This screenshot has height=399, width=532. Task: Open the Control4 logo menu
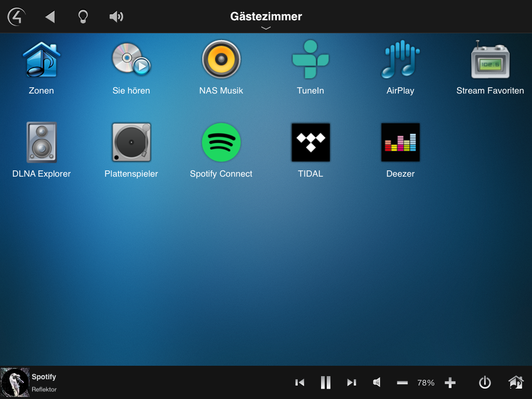pyautogui.click(x=16, y=16)
